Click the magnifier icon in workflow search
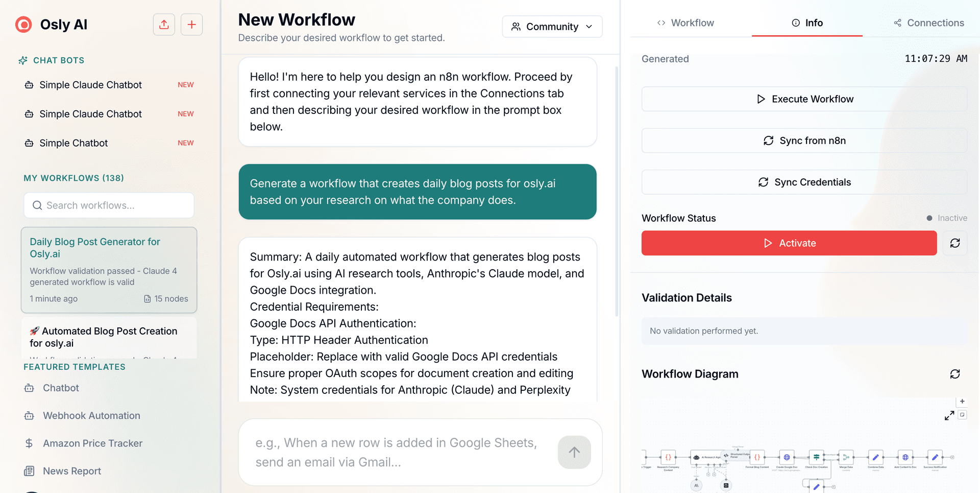 37,205
